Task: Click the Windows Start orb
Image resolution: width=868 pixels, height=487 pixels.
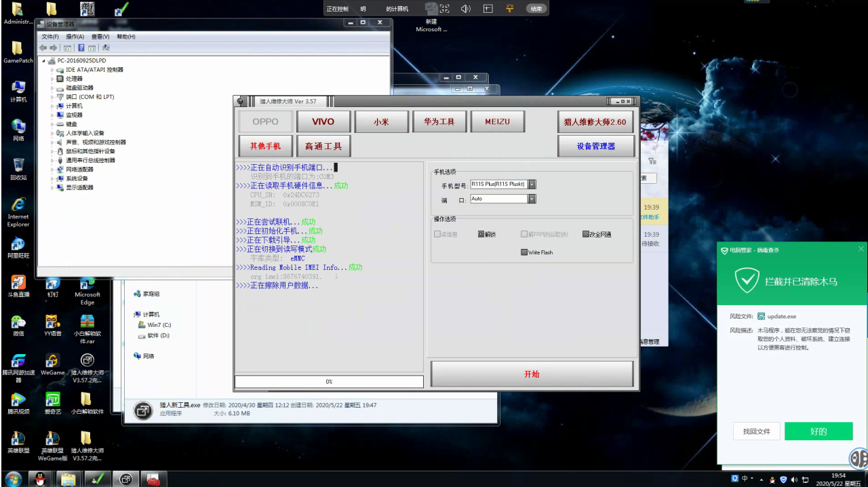Action: (13, 479)
